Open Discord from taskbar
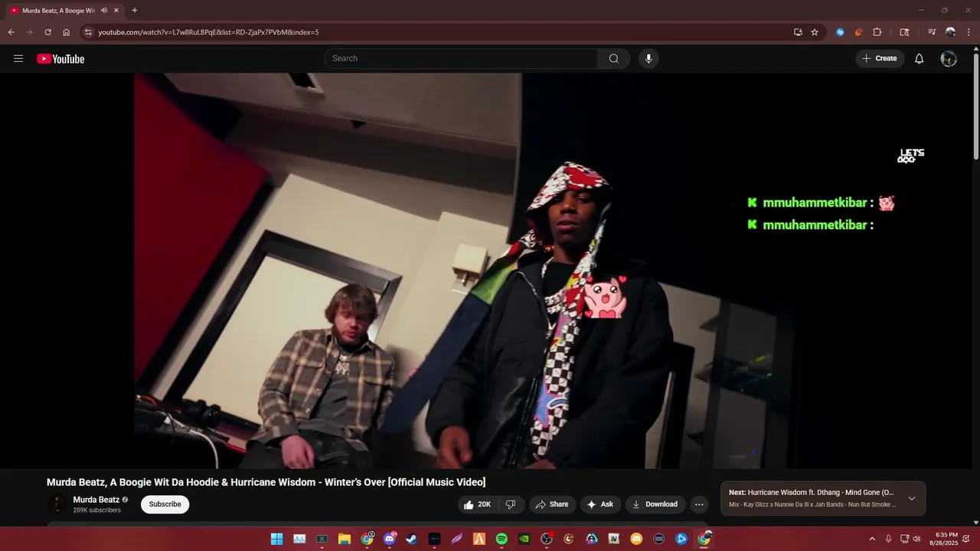Screen dimensions: 980x551 pos(390,539)
